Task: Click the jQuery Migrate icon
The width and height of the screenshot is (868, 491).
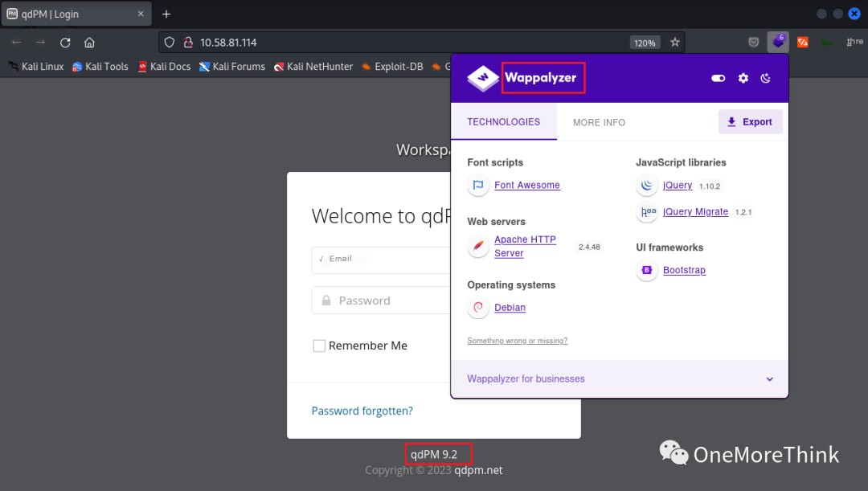Action: [x=646, y=212]
